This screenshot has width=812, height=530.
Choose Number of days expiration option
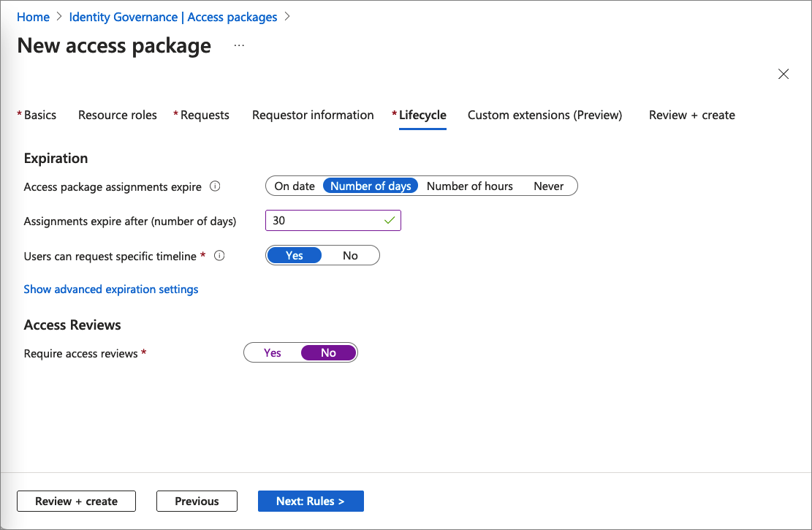point(371,186)
